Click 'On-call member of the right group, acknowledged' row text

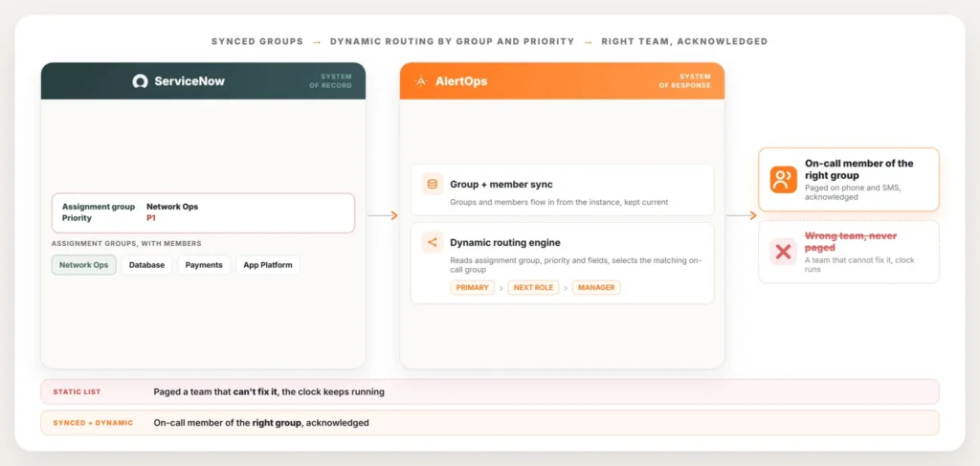coord(261,423)
